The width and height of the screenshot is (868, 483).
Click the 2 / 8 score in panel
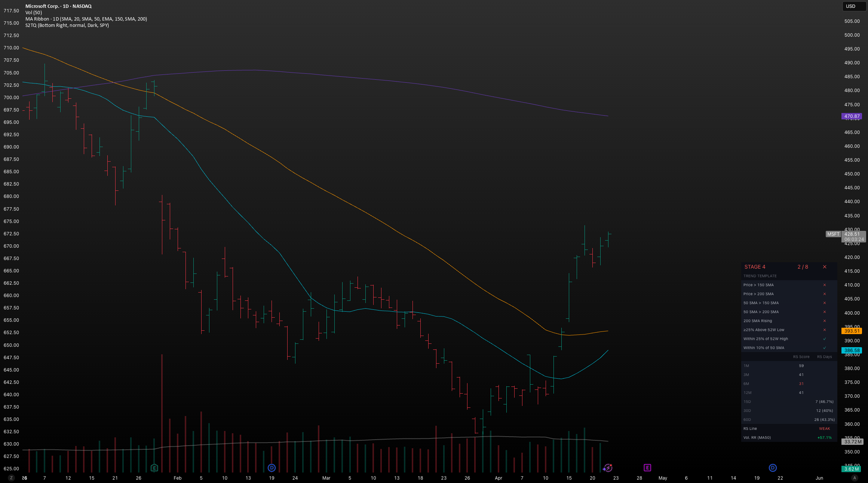point(803,267)
